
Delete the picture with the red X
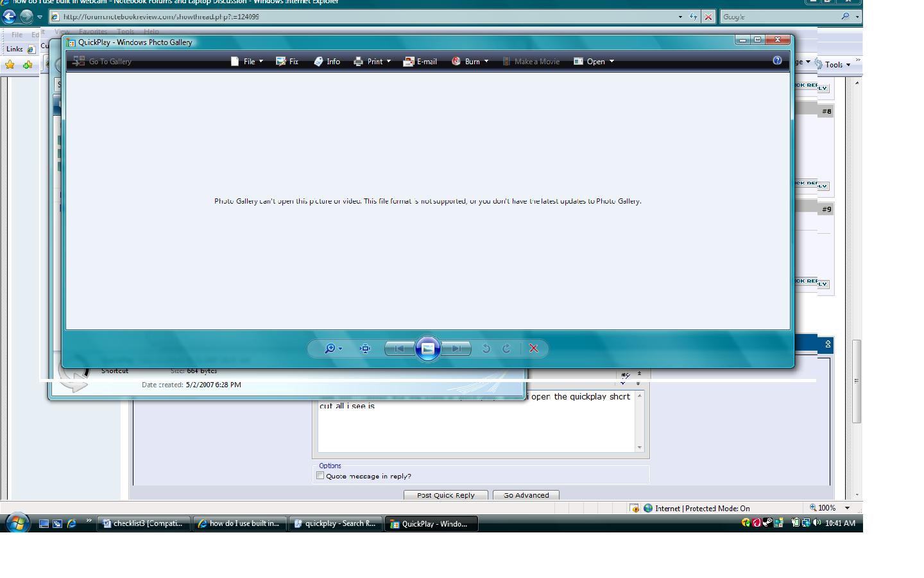[533, 348]
